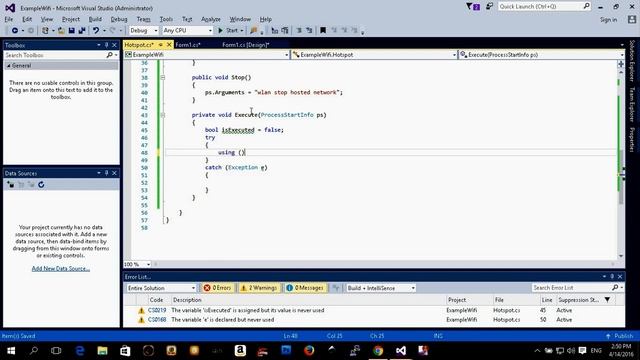Click the Clear all filters icon in the Error List
Screen dimensions: 640x360
pyautogui.click(x=336, y=288)
